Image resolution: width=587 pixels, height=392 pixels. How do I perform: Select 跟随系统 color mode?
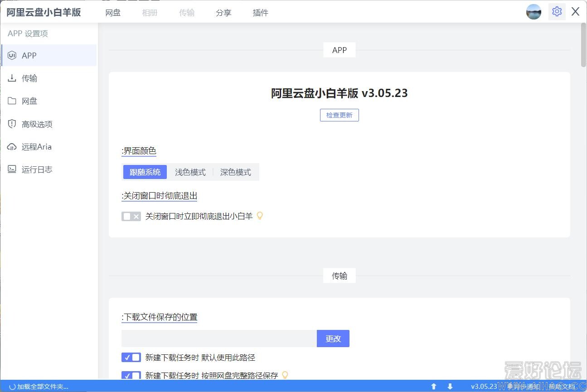[x=145, y=172]
